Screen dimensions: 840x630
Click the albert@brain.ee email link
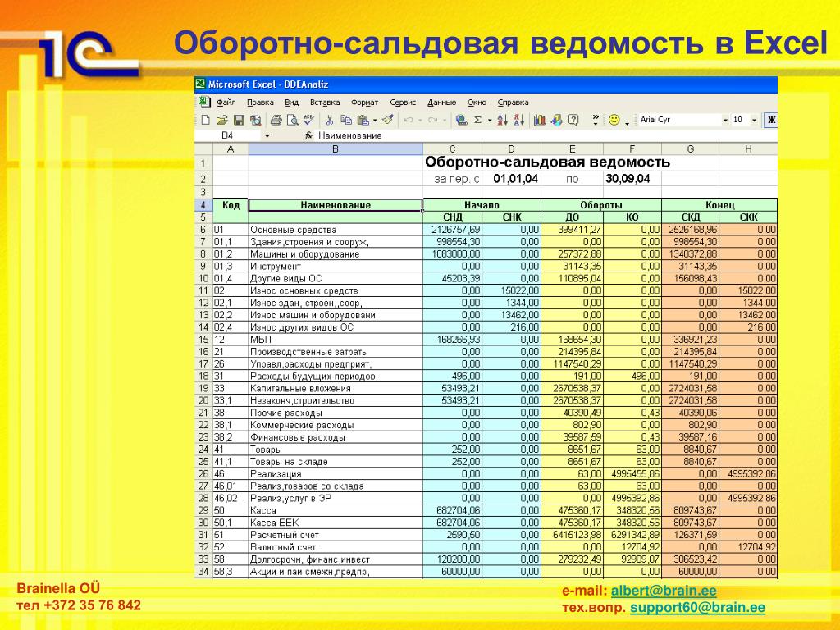[664, 591]
